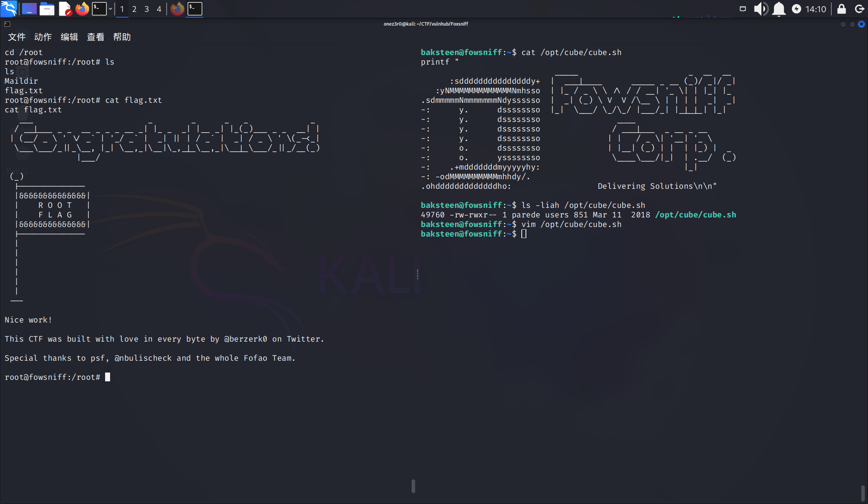Screen dimensions: 868x504
Task: Click the log out arrow icon
Action: (860, 9)
